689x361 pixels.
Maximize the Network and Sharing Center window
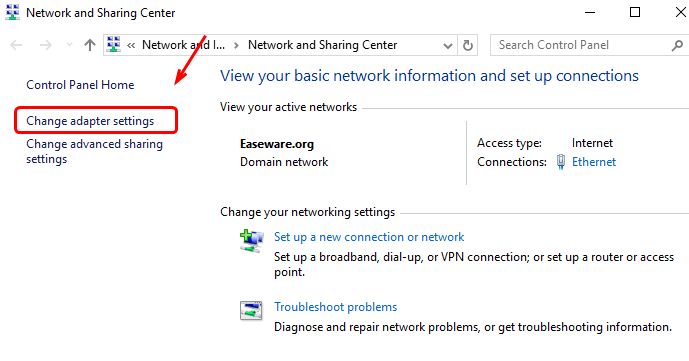(635, 12)
